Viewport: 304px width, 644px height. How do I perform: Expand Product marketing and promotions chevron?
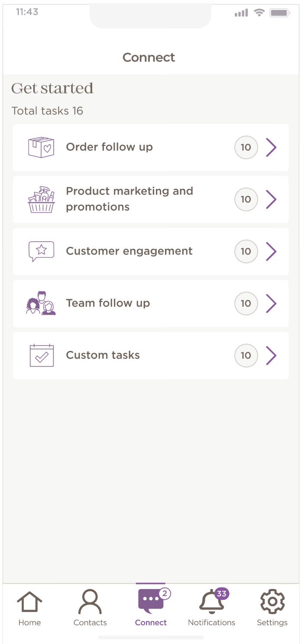point(271,199)
